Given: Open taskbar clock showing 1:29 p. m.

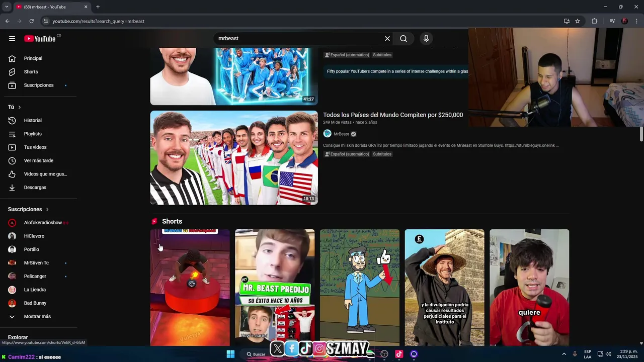Looking at the screenshot, I should click(x=628, y=354).
